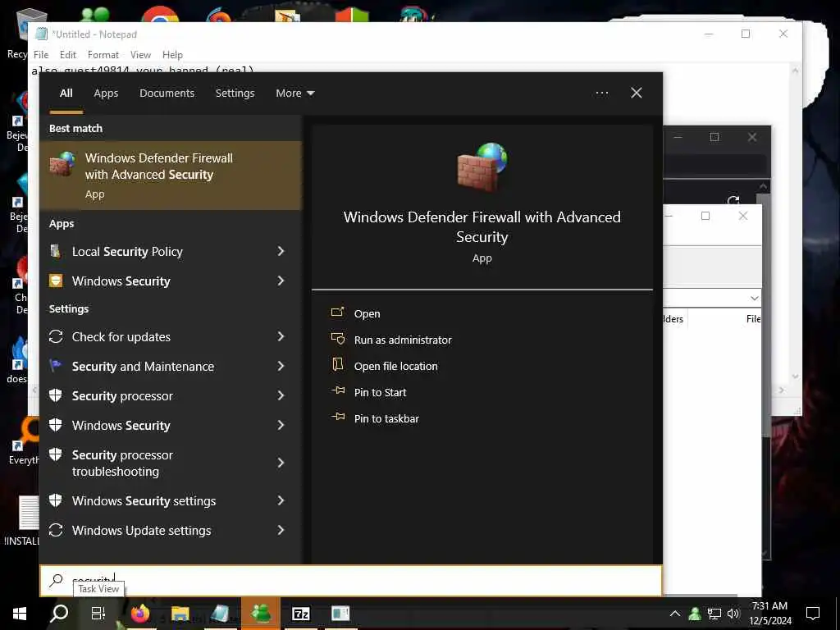This screenshot has height=630, width=840.
Task: Expand Windows Security app result arrow
Action: pyautogui.click(x=281, y=281)
